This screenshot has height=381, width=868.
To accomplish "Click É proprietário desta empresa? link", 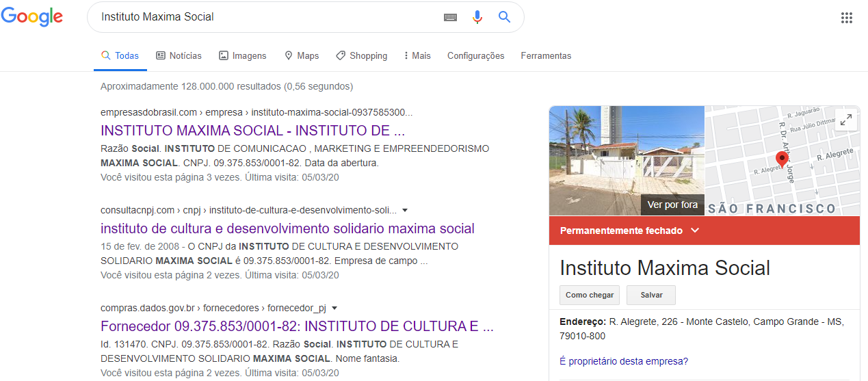I will 624,361.
